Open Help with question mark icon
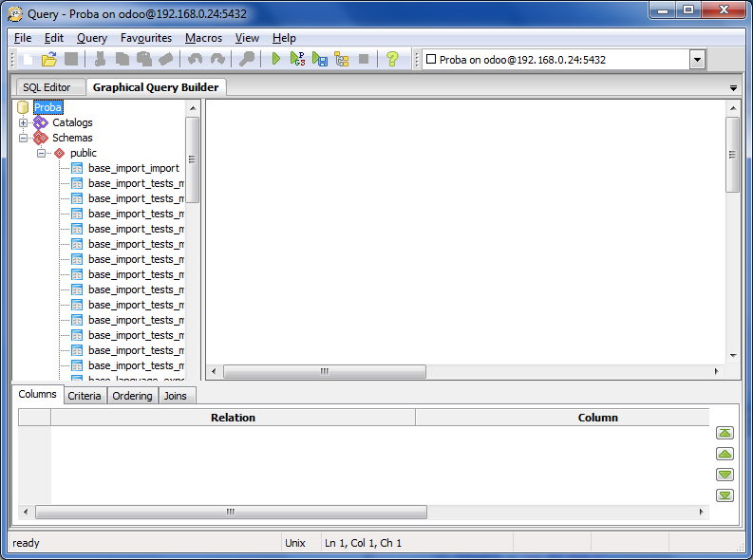The height and width of the screenshot is (560, 753). [392, 60]
